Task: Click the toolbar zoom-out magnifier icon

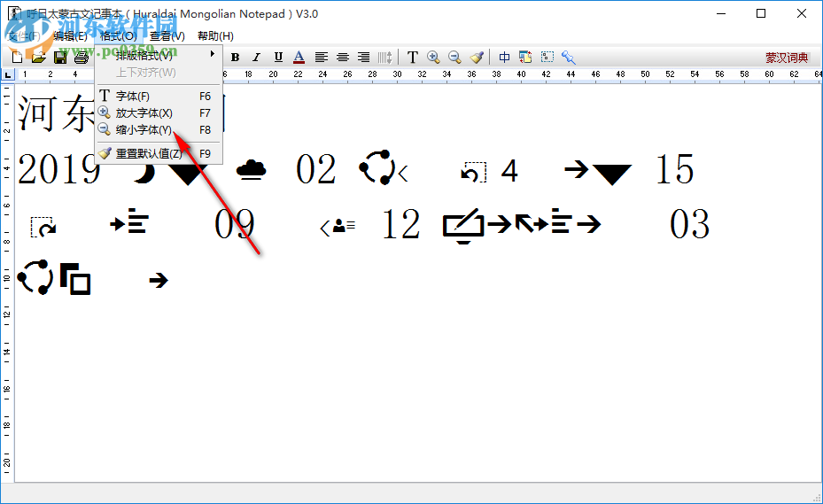Action: click(454, 58)
